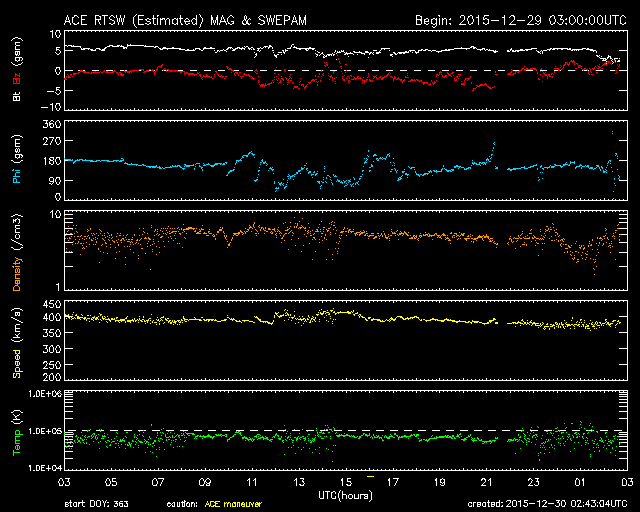
Task: Click the 21 hour tick label
Action: pos(496,481)
